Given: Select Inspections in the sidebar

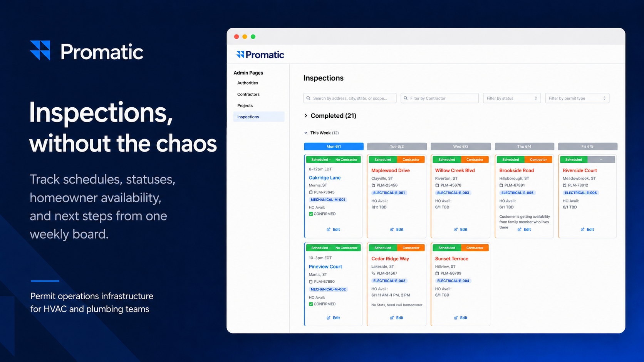Looking at the screenshot, I should (x=259, y=117).
